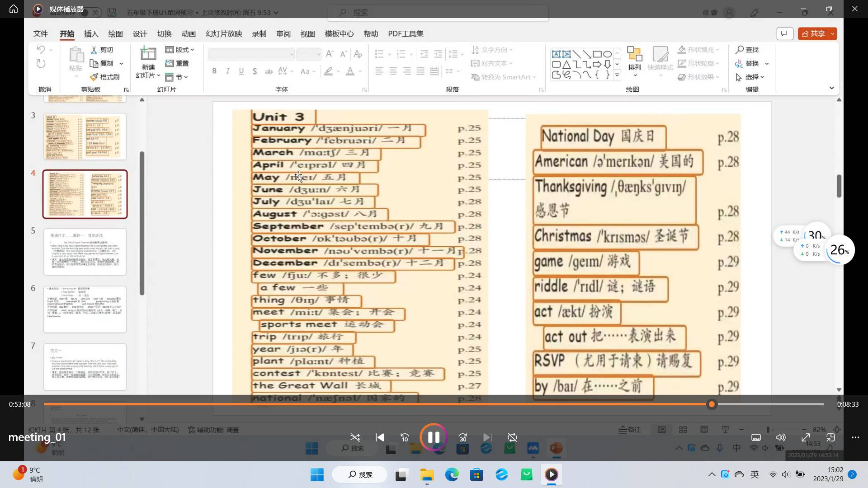The image size is (868, 488).
Task: Click the 共享 (Share) button
Action: pos(817,33)
